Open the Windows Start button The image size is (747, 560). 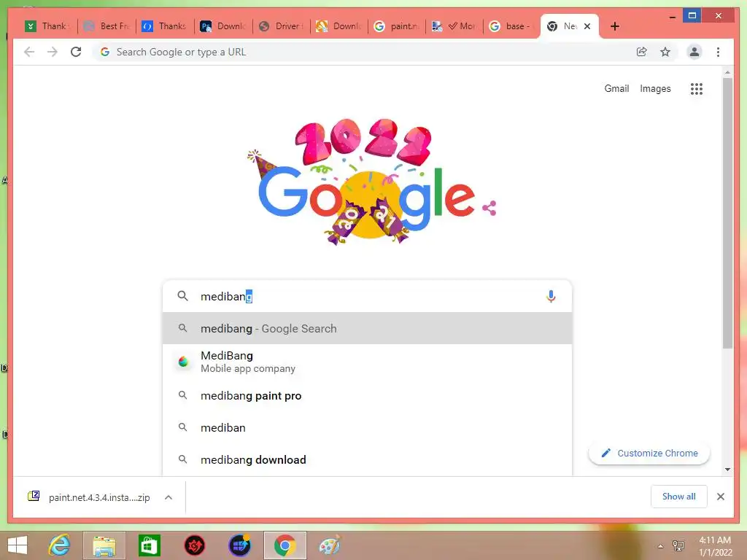pos(18,545)
